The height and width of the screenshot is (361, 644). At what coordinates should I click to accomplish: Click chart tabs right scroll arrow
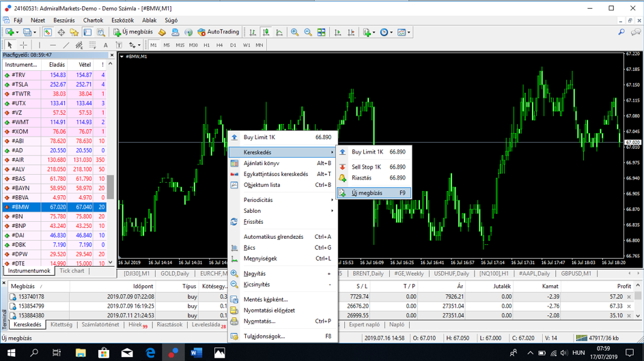[x=638, y=274]
